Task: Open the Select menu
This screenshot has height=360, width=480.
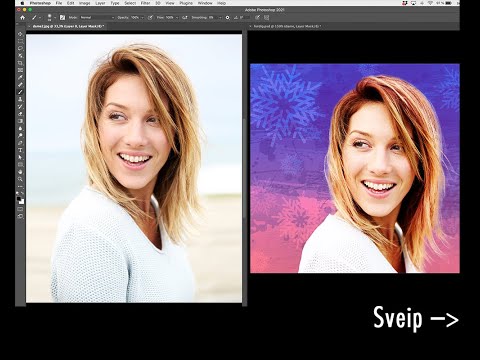Action: [x=130, y=3]
